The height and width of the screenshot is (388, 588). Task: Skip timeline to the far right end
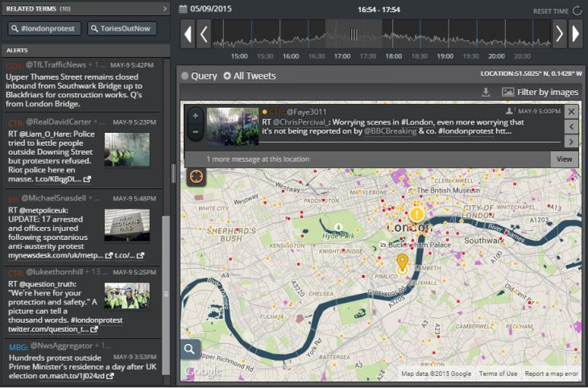click(x=576, y=34)
